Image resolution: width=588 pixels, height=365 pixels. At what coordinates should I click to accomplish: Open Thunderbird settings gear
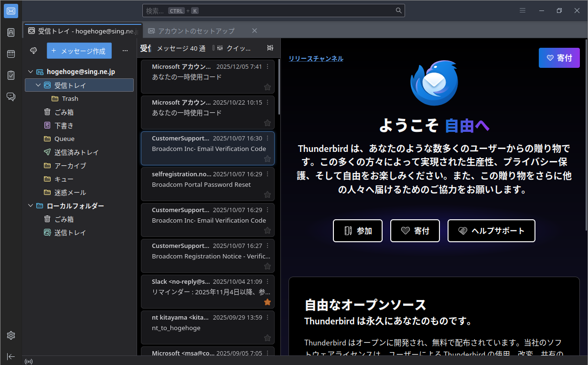tap(11, 335)
